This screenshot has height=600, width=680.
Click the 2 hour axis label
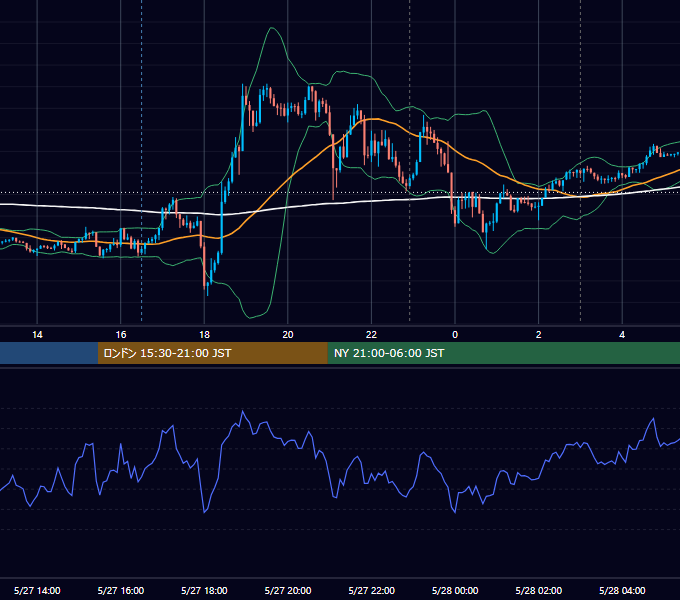539,335
